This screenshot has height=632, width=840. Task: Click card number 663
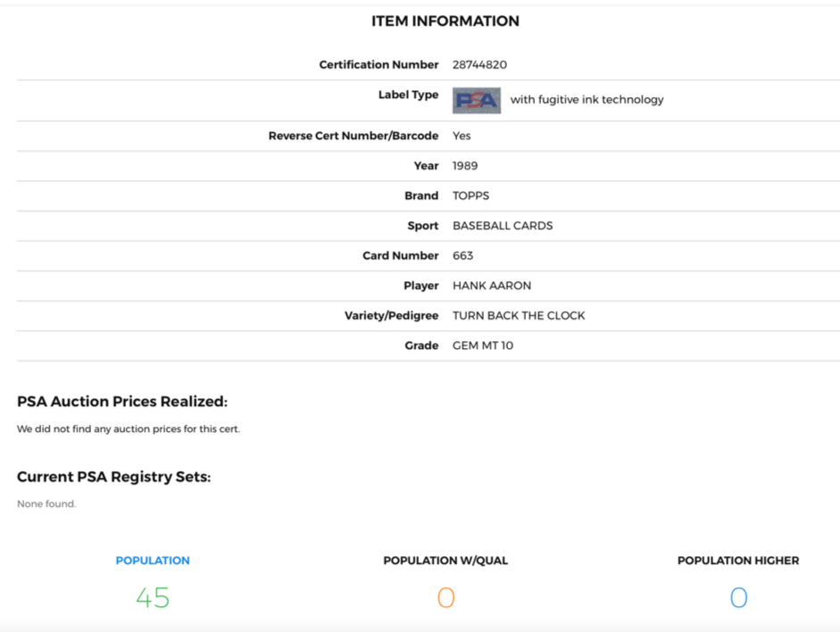tap(462, 256)
